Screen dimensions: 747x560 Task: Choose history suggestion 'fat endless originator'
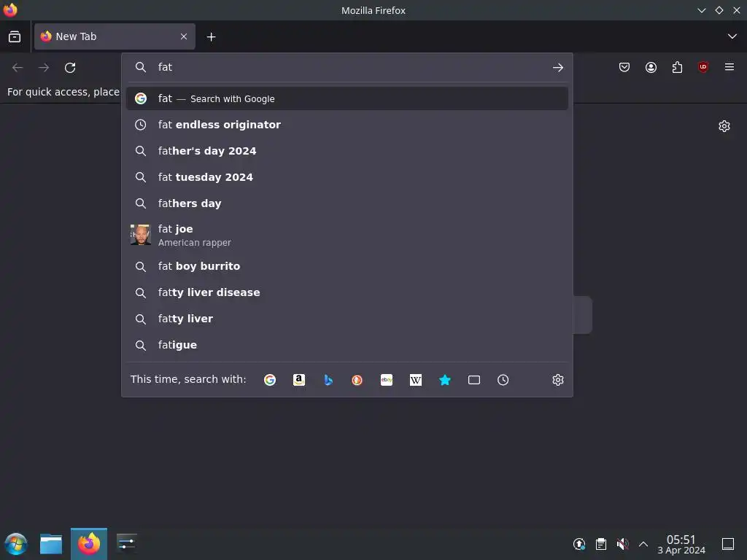point(347,125)
